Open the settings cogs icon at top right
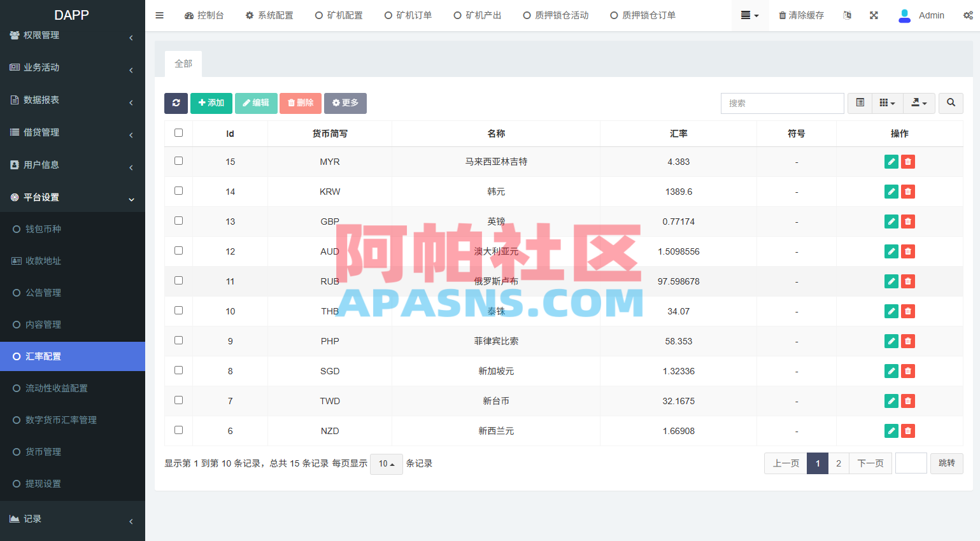 [968, 15]
